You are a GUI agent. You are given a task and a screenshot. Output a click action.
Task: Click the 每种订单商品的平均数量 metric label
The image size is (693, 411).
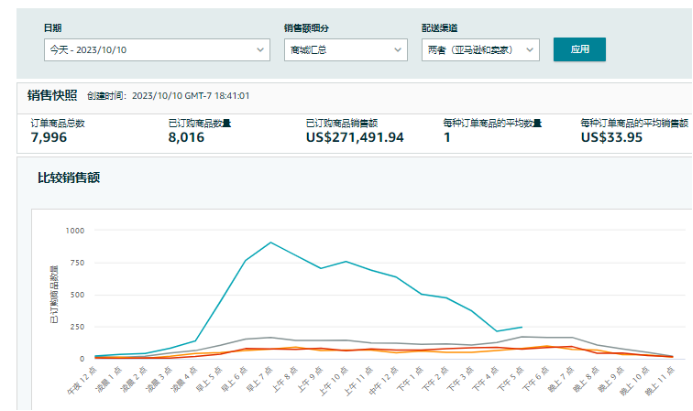[492, 123]
